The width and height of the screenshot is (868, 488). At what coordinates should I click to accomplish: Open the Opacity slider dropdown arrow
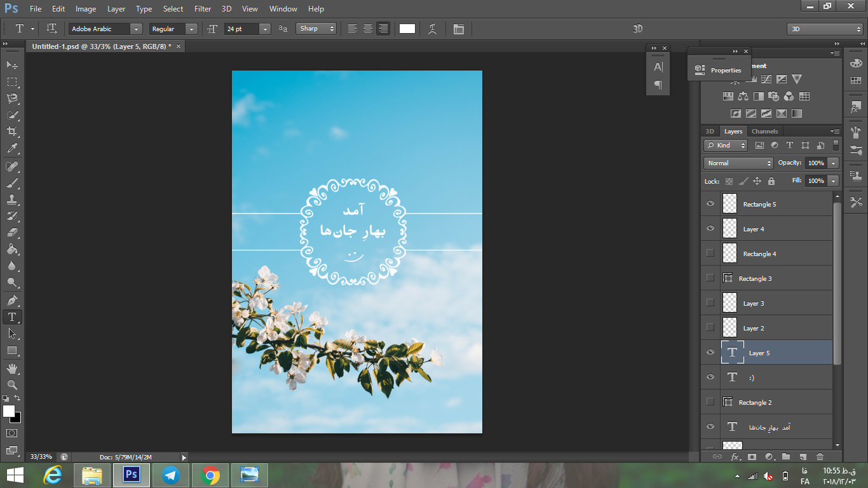(x=833, y=163)
